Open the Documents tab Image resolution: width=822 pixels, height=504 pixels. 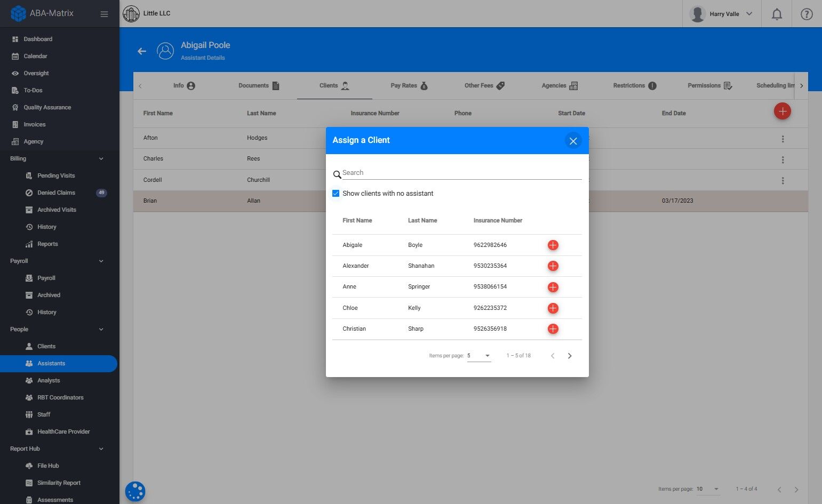259,85
